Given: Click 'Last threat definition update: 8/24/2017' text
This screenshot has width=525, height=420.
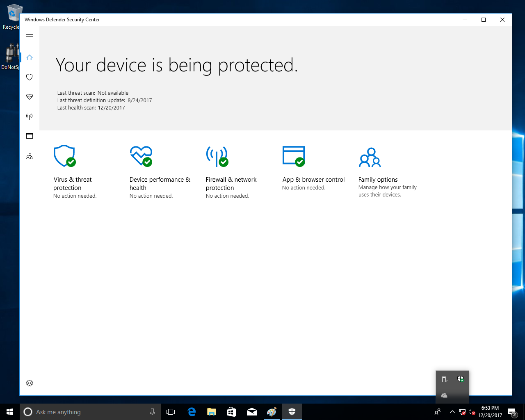Looking at the screenshot, I should pyautogui.click(x=105, y=100).
